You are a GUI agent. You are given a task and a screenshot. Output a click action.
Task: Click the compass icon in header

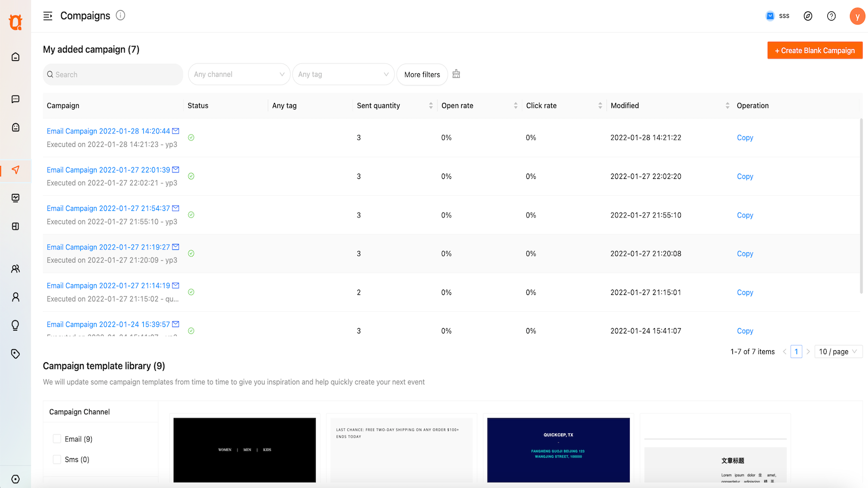[808, 16]
